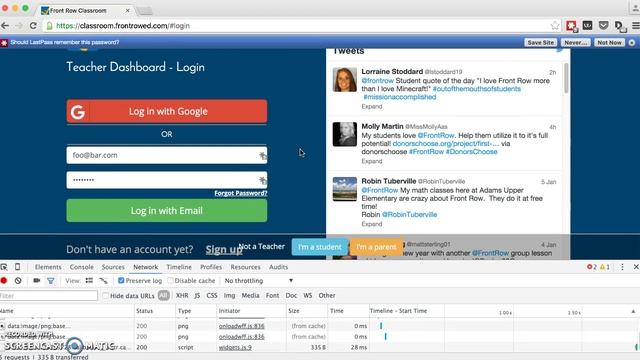Click the I'm a student button
This screenshot has width=640, height=360.
(320, 247)
